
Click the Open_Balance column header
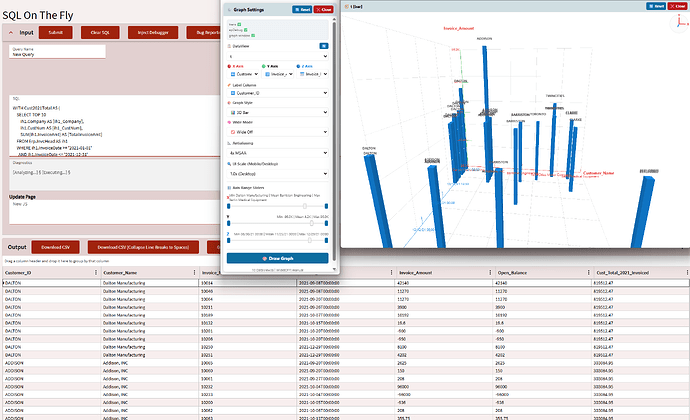click(512, 273)
